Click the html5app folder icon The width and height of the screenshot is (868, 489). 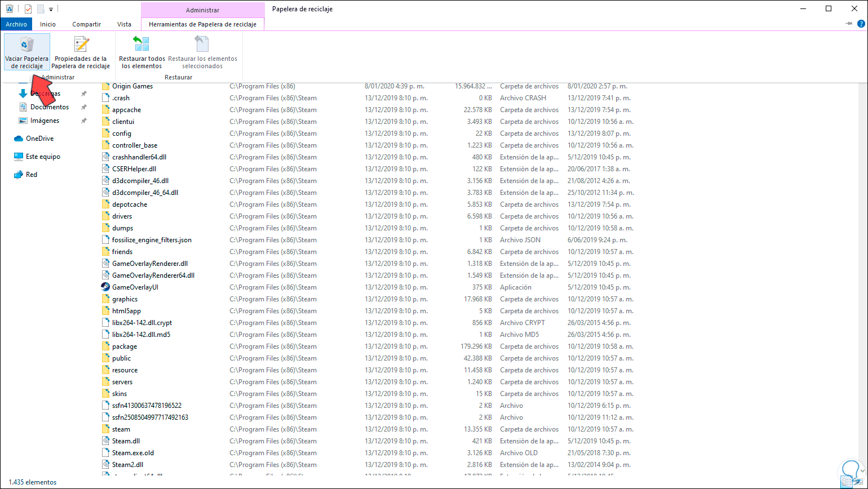click(x=105, y=311)
